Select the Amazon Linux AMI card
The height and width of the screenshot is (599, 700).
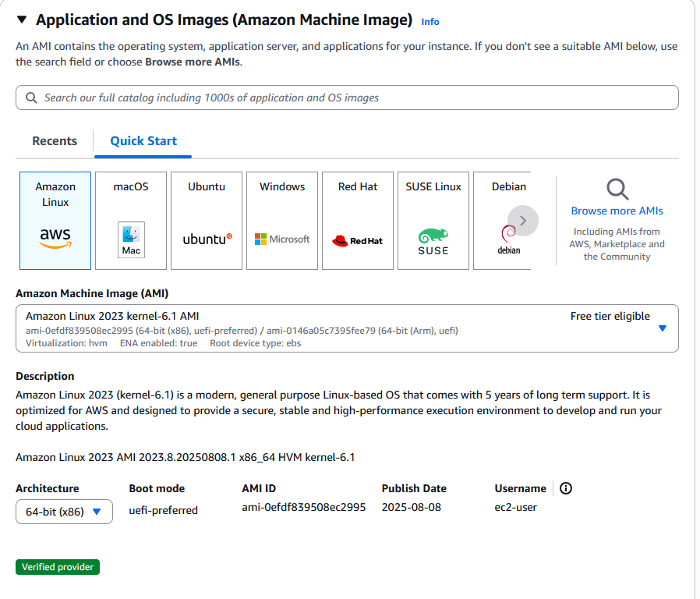[55, 220]
